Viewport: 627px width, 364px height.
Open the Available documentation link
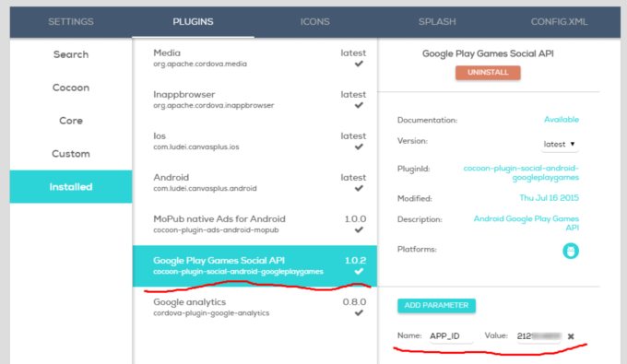pos(562,120)
